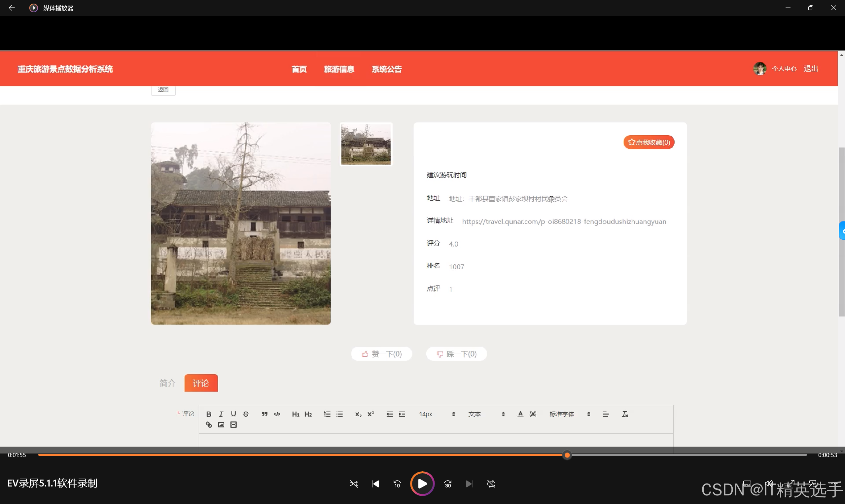Toggle repeat mode in media player

click(491, 484)
